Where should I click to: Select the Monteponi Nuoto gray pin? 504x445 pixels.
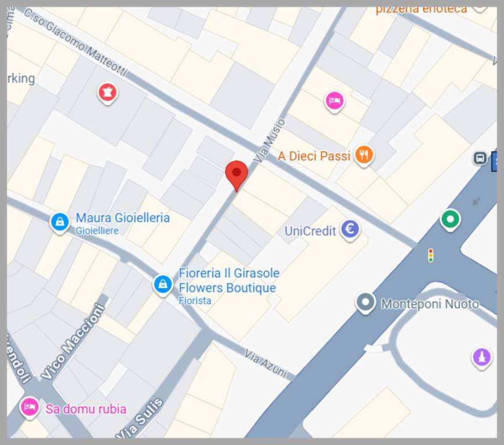pos(365,303)
